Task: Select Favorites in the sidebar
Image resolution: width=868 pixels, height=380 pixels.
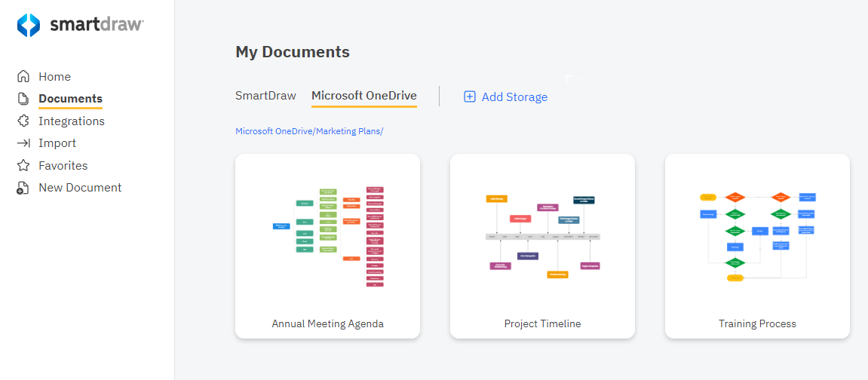Action: 63,165
